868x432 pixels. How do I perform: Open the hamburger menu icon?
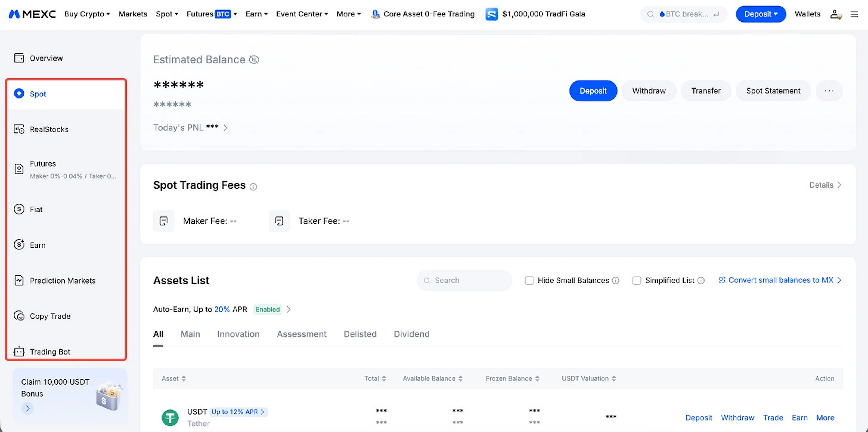coord(854,14)
